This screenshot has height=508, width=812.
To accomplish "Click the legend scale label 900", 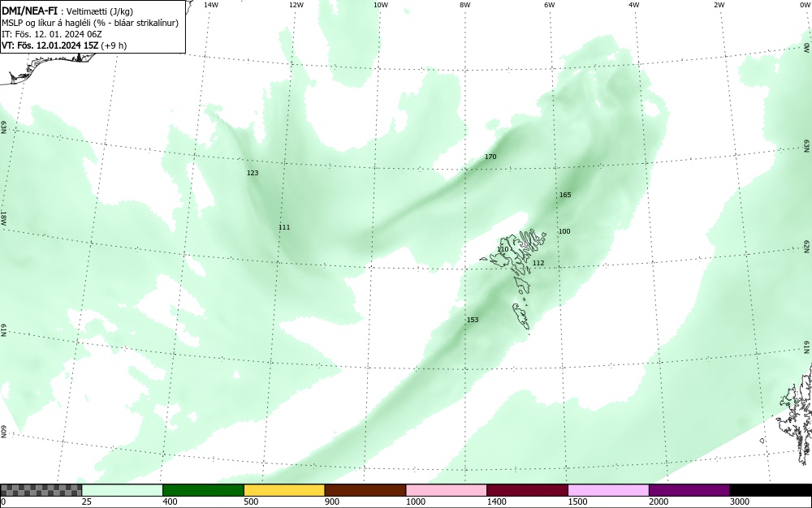I will (332, 502).
